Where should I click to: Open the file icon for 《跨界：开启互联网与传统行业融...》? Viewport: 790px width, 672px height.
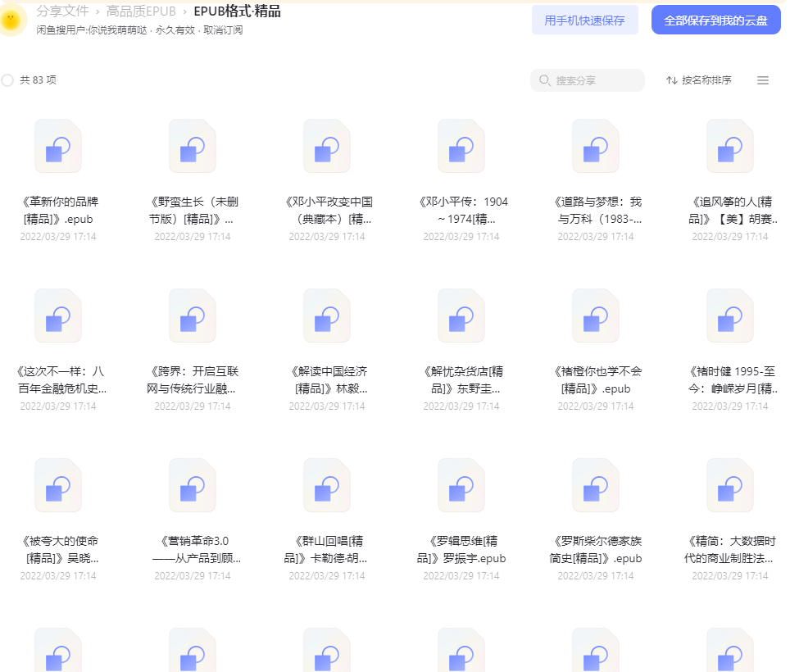(193, 316)
